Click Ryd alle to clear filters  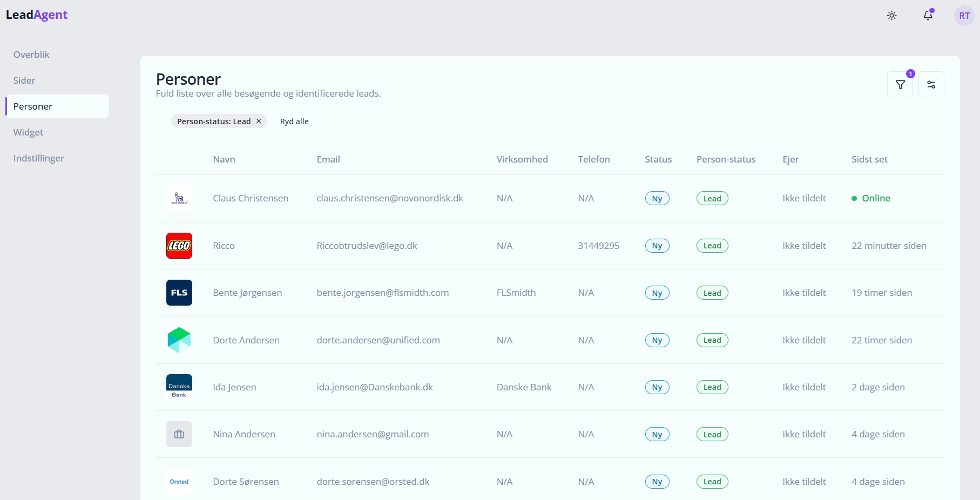294,121
